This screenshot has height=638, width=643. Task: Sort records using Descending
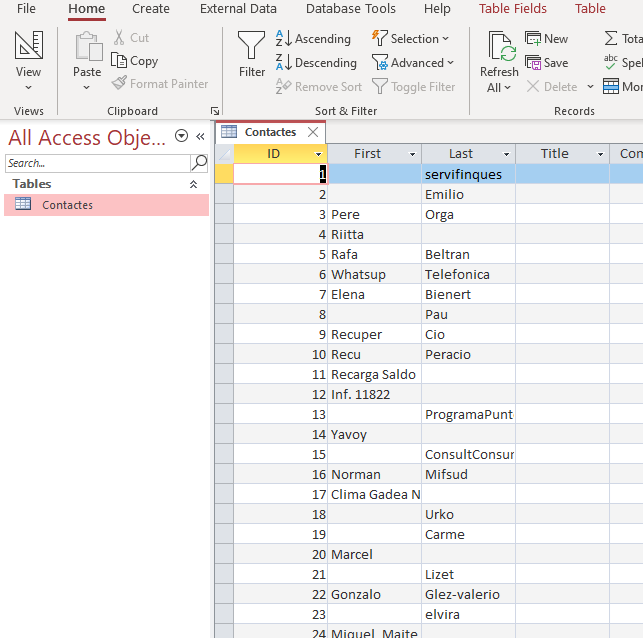click(315, 63)
